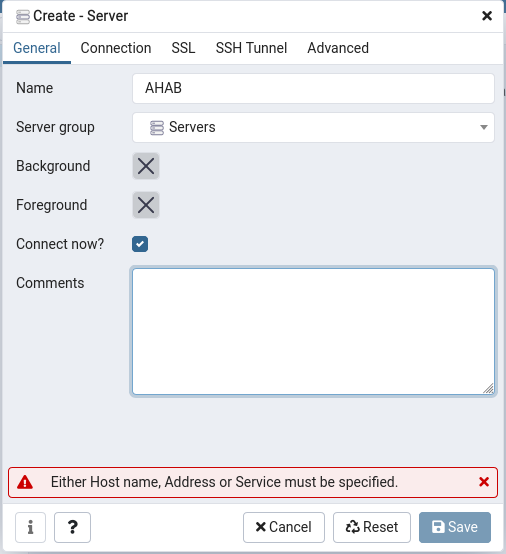Click the Servers group icon in dropdown
This screenshot has width=506, height=554.
pyautogui.click(x=157, y=128)
